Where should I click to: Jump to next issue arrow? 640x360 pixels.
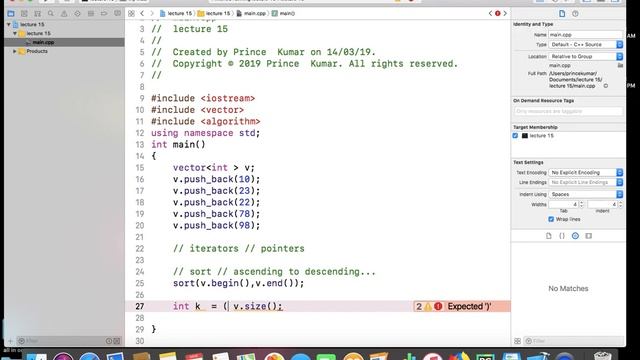coord(505,13)
